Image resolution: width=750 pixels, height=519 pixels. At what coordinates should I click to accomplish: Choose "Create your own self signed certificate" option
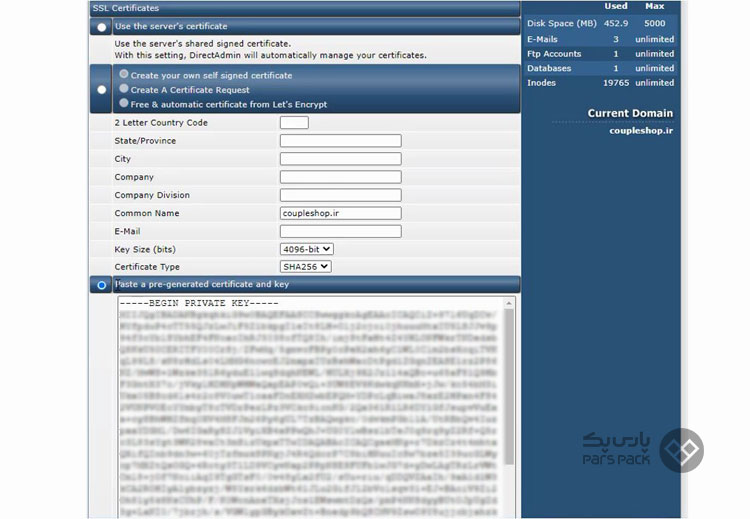[x=124, y=74]
